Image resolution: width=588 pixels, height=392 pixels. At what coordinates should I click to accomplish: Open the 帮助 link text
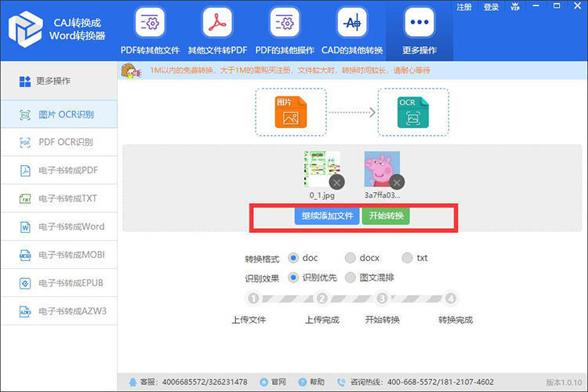[318, 383]
